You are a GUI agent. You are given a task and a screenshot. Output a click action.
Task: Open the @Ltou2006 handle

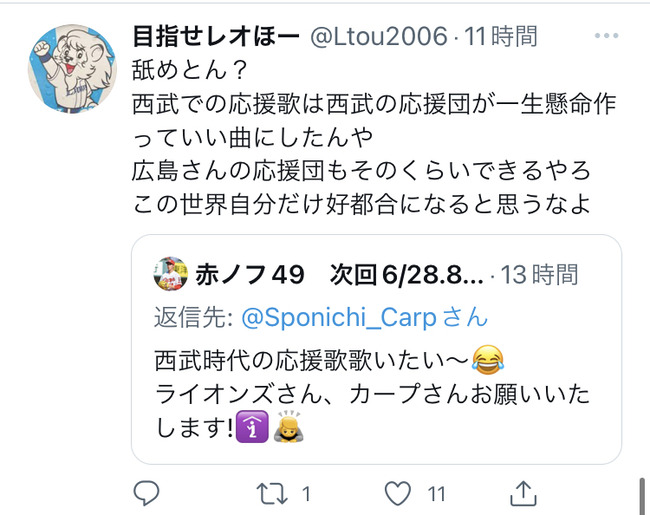tap(379, 36)
